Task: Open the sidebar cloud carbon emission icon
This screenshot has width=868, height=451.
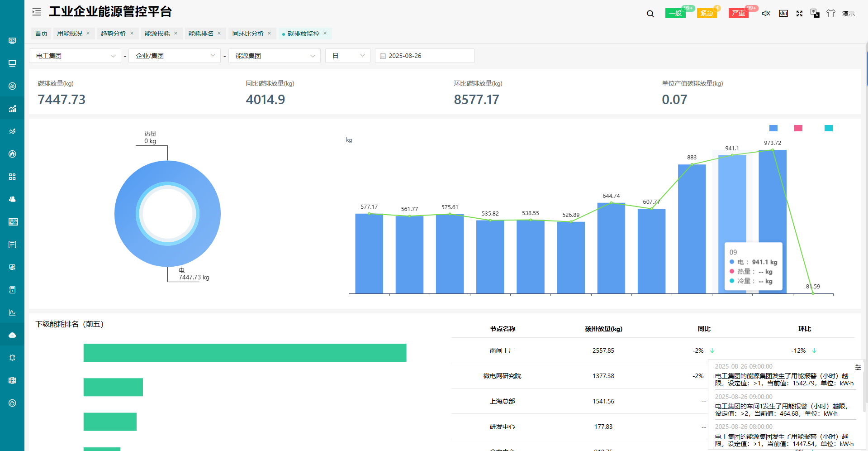Action: (12, 335)
